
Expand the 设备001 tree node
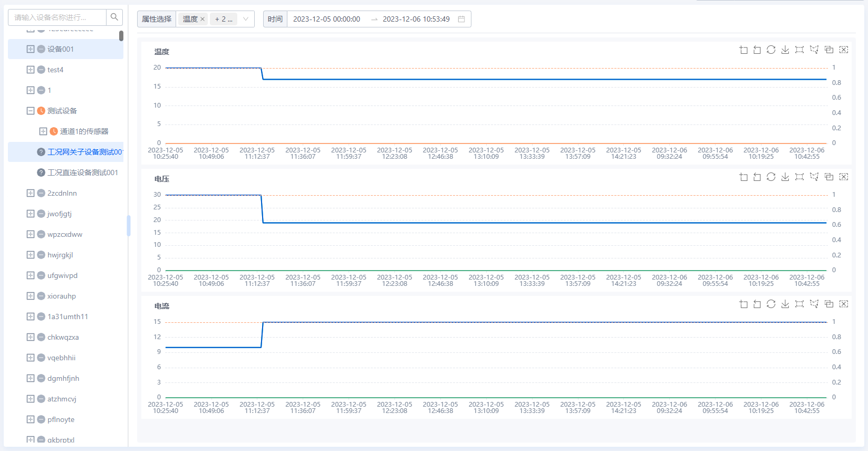(x=31, y=49)
